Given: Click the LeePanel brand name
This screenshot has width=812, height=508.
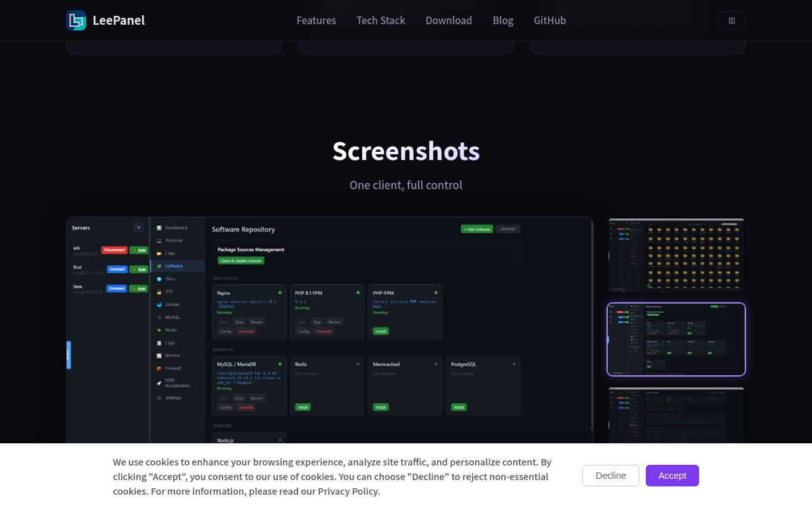Looking at the screenshot, I should point(119,20).
